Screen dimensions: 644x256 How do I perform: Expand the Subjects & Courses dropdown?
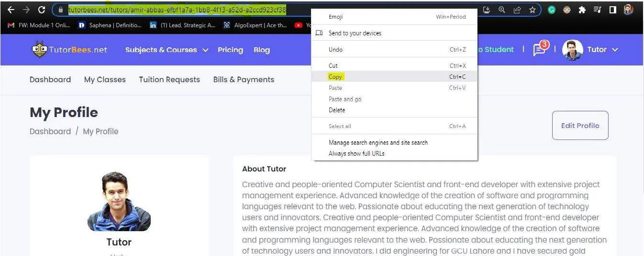pos(167,50)
